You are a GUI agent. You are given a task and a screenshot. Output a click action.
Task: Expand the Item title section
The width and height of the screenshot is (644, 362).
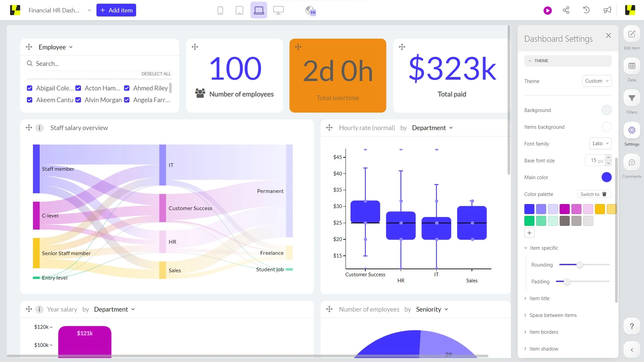pyautogui.click(x=537, y=298)
